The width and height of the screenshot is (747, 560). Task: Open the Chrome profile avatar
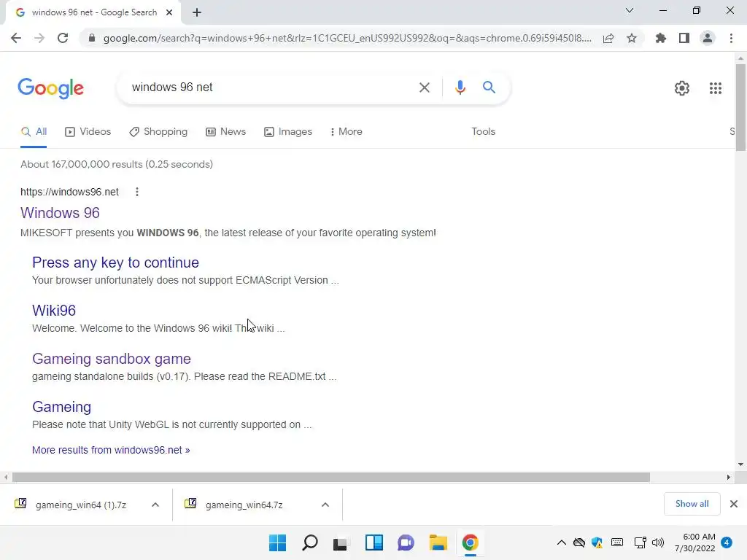click(x=708, y=38)
